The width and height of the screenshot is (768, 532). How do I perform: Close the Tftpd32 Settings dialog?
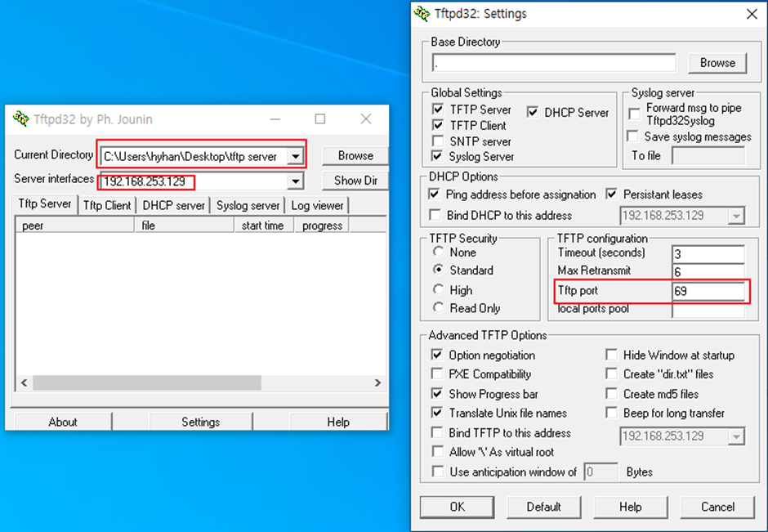tap(752, 14)
